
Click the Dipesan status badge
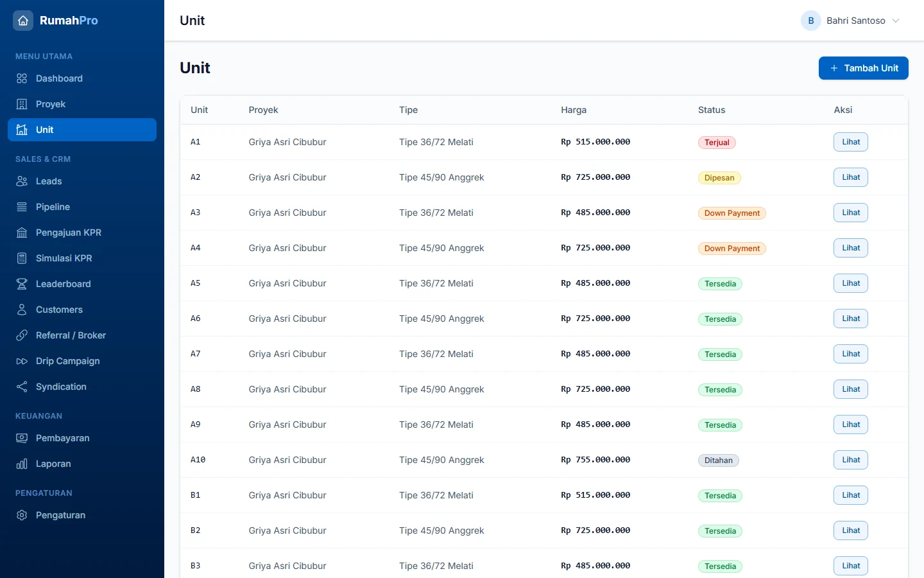719,178
